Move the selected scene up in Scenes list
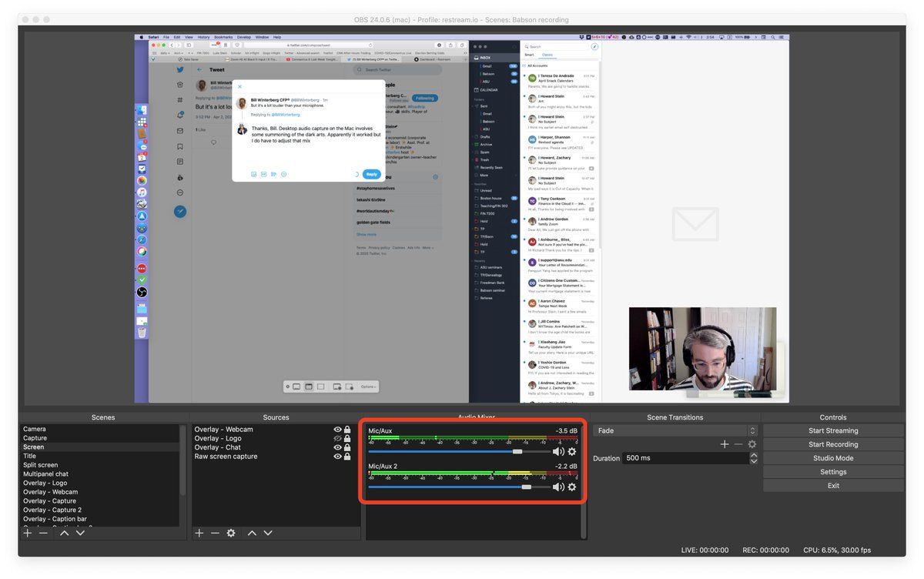Screen dimensions: 924x579 (x=65, y=533)
